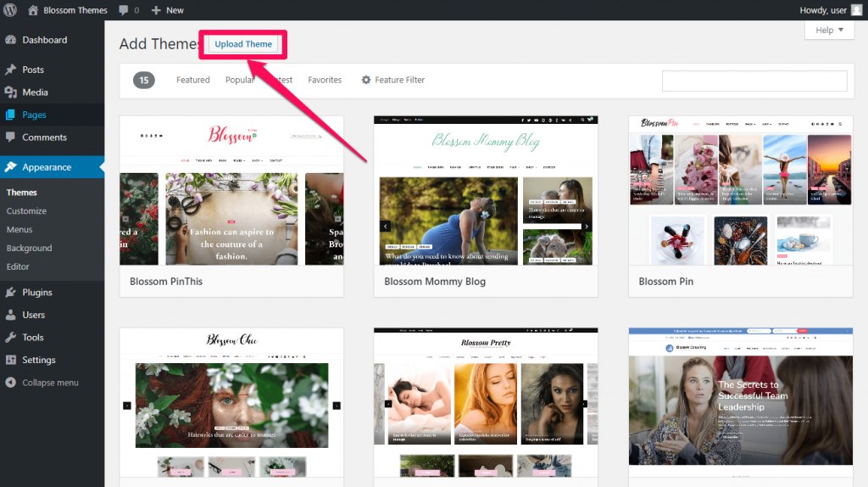Click Collapse menu link

(x=50, y=383)
